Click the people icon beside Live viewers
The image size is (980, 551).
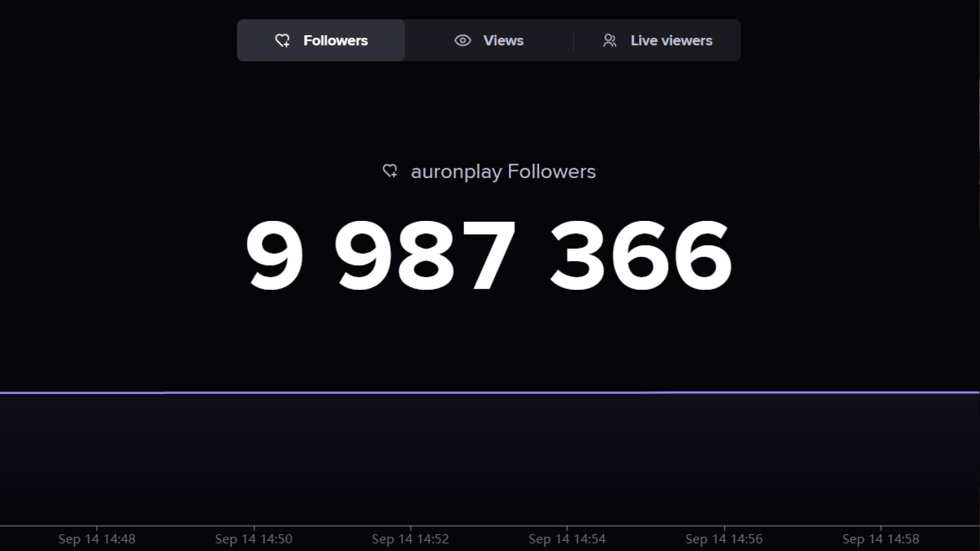[x=610, y=40]
